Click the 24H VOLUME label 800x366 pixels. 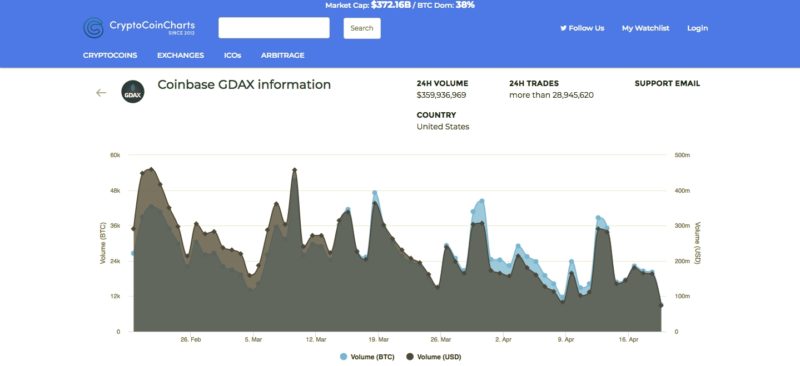point(442,83)
